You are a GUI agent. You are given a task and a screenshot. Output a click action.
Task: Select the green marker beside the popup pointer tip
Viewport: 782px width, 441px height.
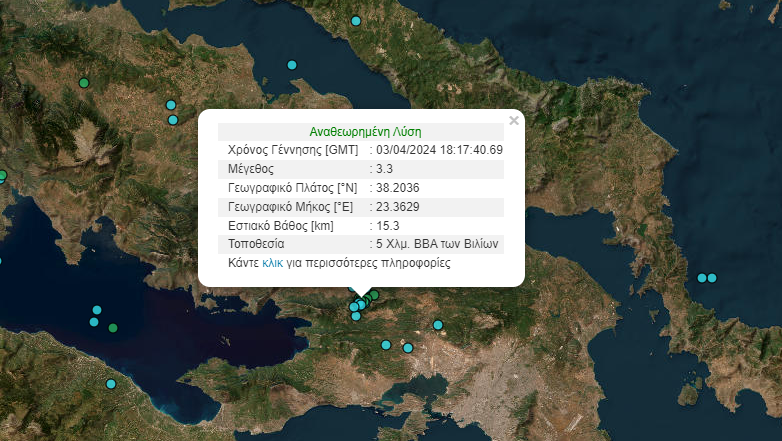coord(374,295)
